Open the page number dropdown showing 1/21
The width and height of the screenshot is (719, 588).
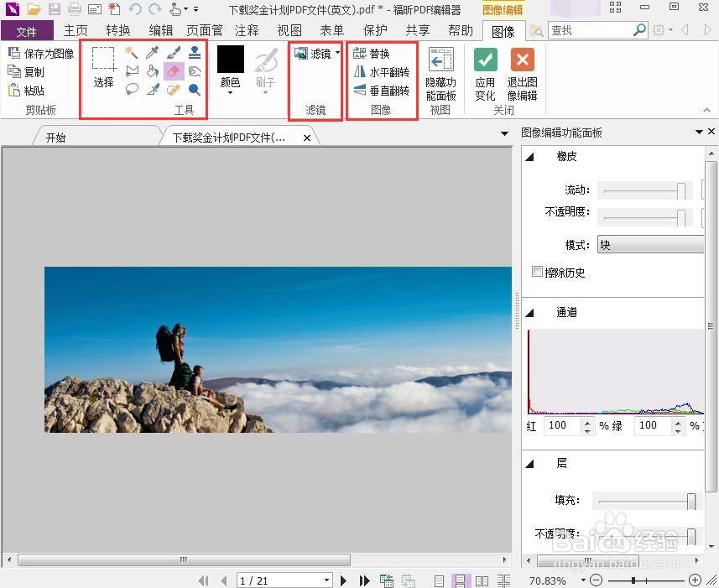[x=284, y=579]
